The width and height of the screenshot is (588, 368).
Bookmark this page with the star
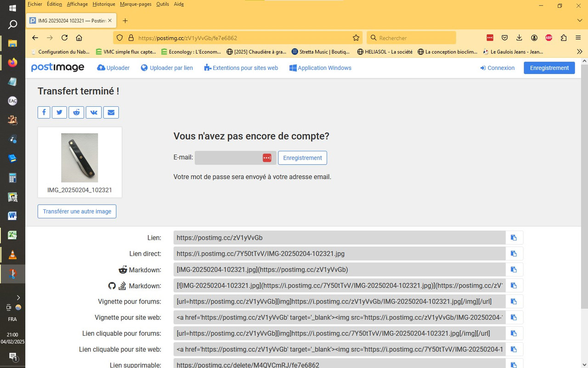pyautogui.click(x=356, y=38)
